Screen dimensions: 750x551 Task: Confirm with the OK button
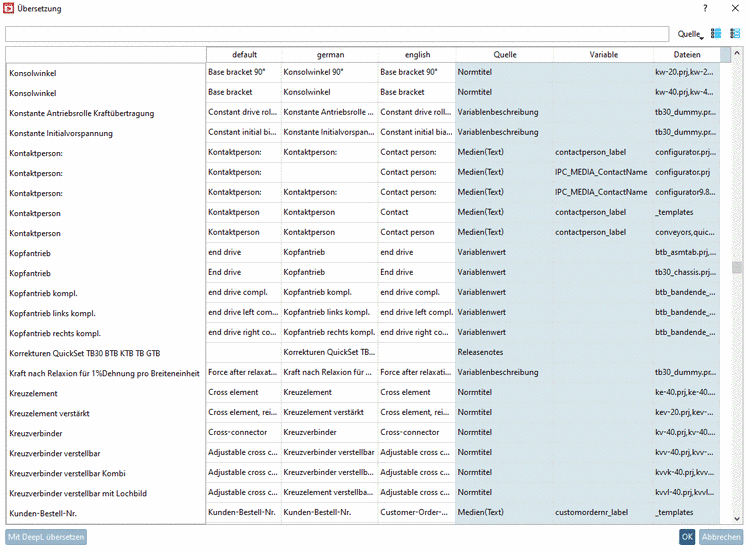687,537
